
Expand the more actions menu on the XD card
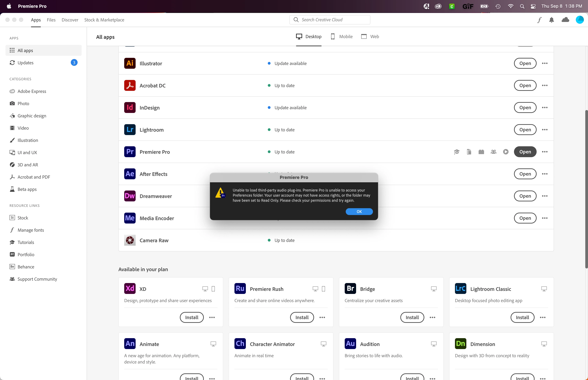point(212,318)
